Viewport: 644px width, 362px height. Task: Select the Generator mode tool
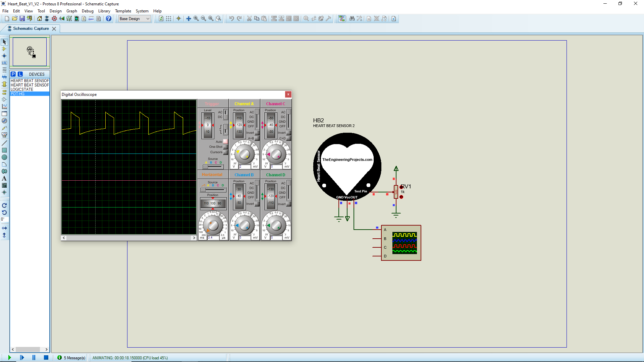tap(4, 121)
